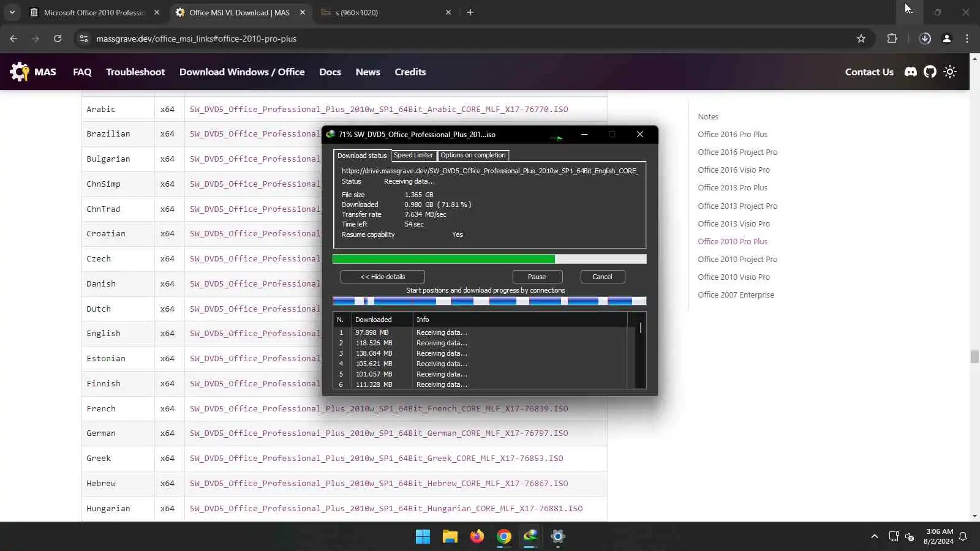
Task: Click the MAS gear logo icon
Action: pos(19,72)
